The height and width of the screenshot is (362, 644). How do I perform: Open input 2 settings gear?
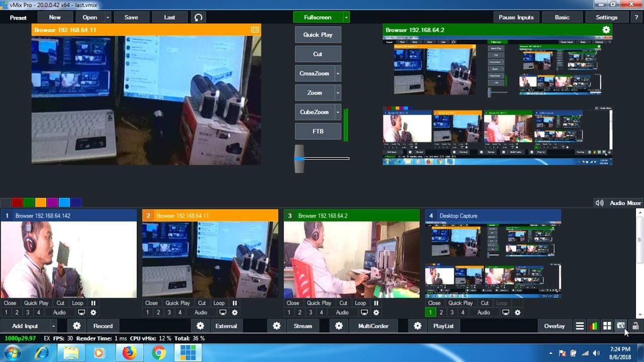coord(234,312)
